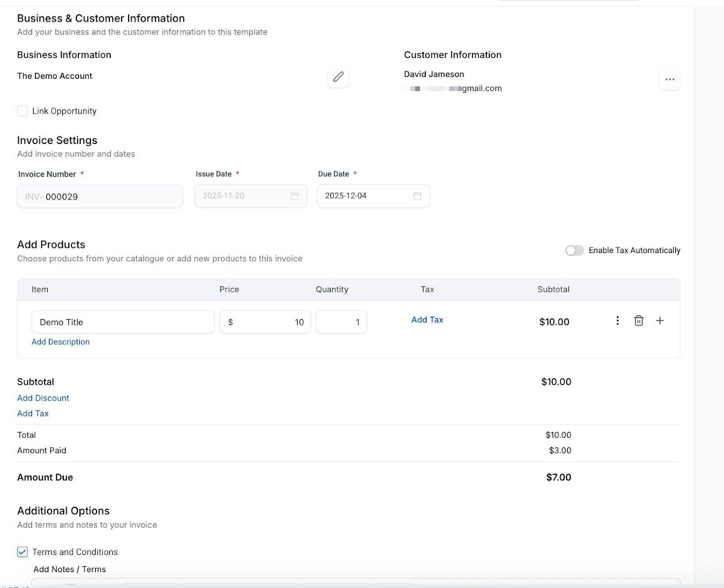724x588 pixels.
Task: Click the Add Description link
Action: pyautogui.click(x=61, y=342)
